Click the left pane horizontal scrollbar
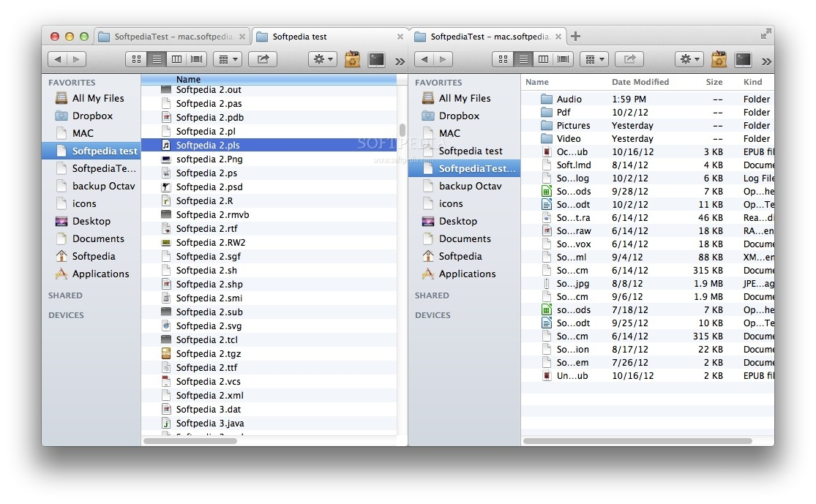This screenshot has height=504, width=816. pos(190,441)
